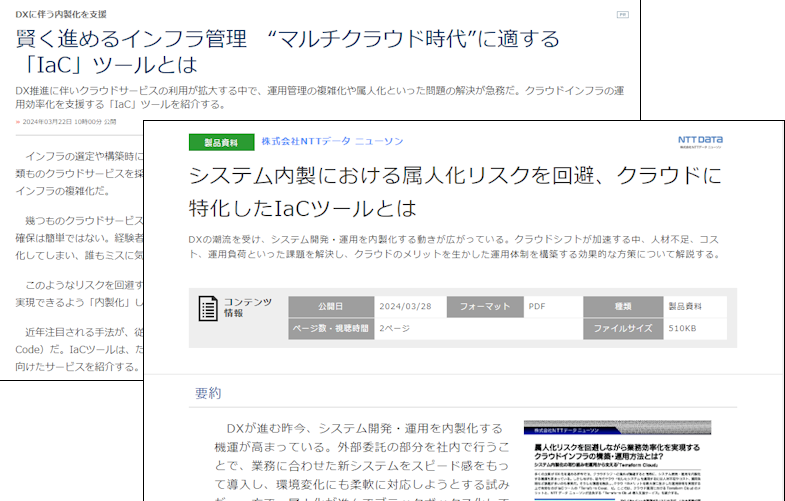Screen dimensions: 785x501
Task: Click the コンテンツ情報 label
Action: [247, 307]
